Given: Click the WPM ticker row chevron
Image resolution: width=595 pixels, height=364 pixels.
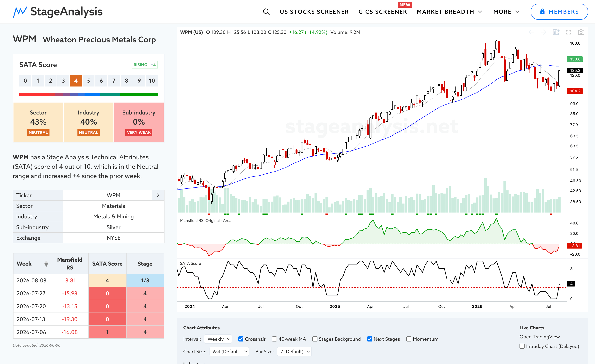Looking at the screenshot, I should (x=158, y=195).
